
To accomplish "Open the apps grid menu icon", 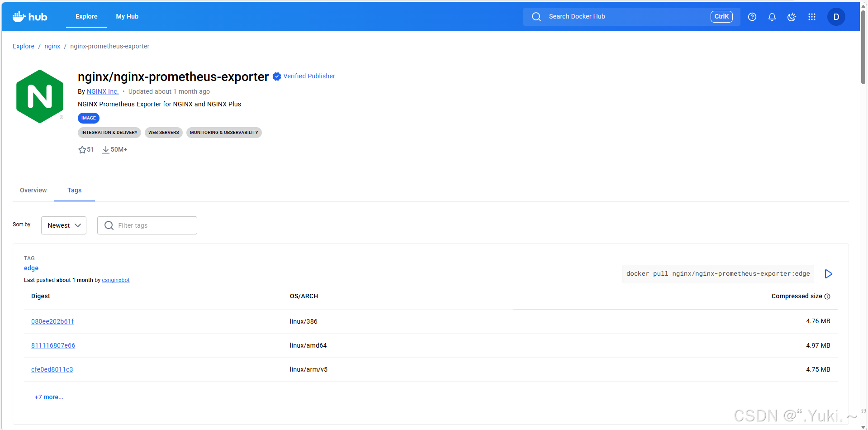I will 812,17.
